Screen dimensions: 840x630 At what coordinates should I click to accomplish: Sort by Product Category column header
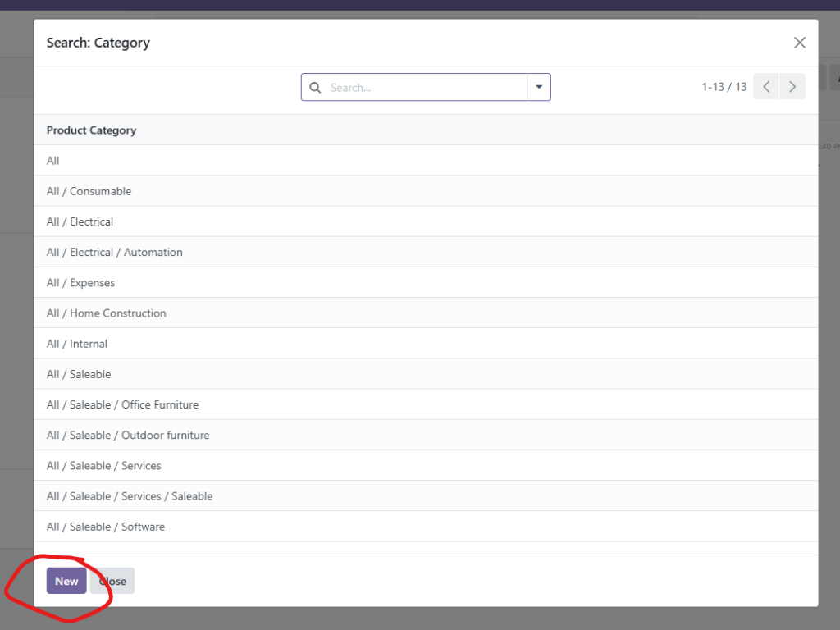pyautogui.click(x=91, y=130)
